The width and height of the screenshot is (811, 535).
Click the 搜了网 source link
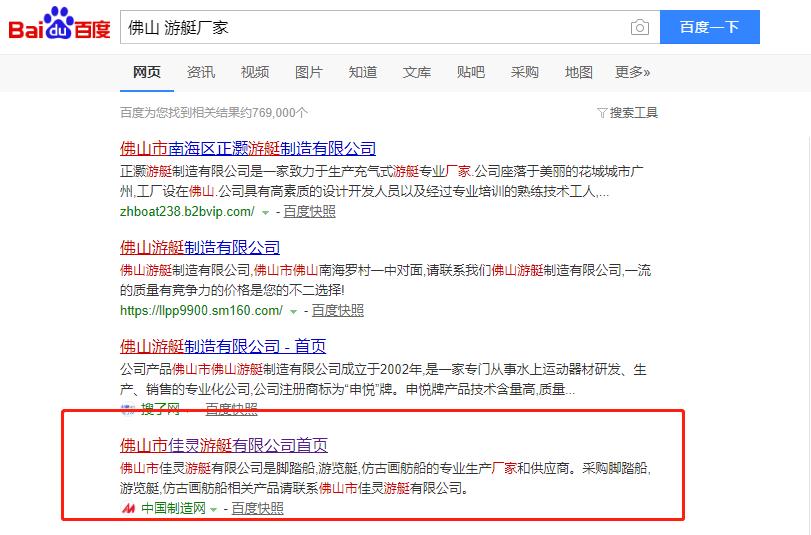coord(160,410)
